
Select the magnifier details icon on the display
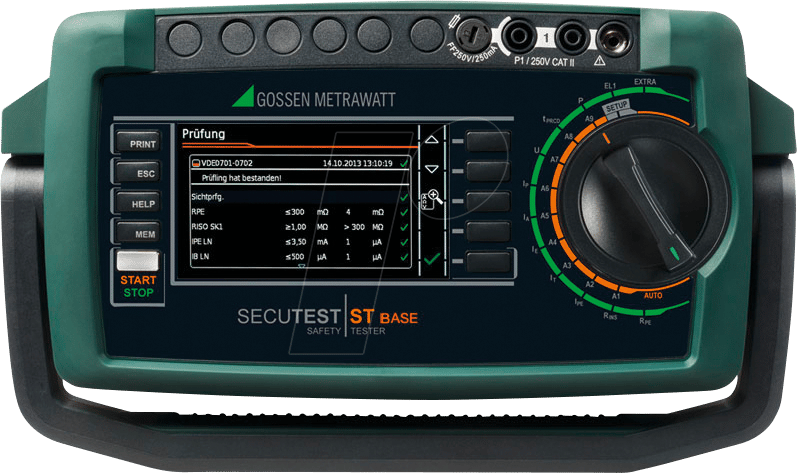[431, 199]
